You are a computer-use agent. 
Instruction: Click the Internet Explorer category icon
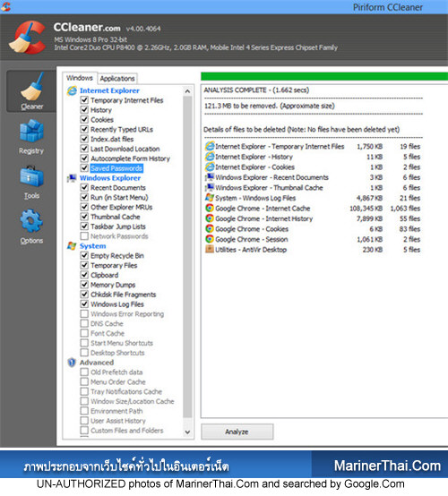coord(72,90)
